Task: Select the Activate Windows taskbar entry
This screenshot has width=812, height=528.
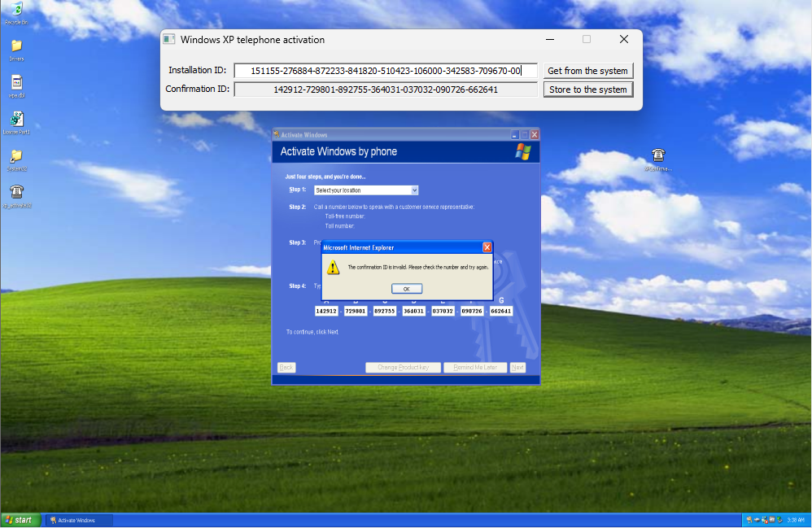Action: (77, 519)
